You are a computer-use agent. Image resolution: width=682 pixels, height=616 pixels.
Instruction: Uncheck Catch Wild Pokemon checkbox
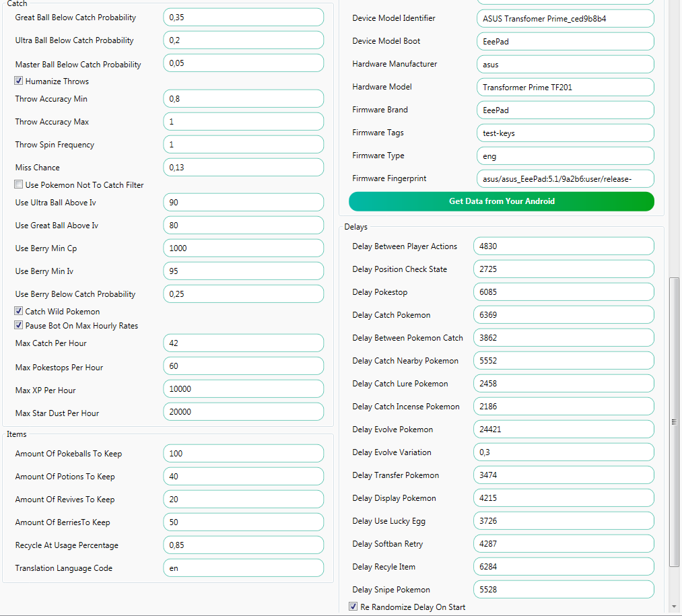(x=18, y=311)
